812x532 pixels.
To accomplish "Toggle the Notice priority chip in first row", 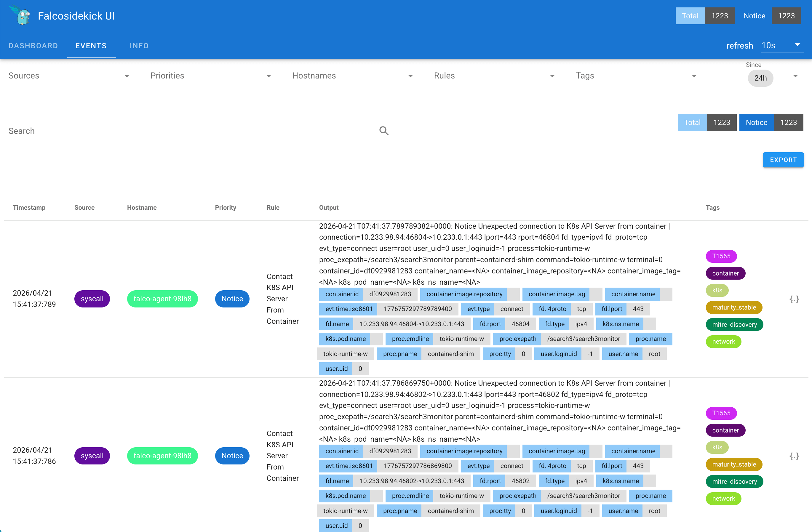I will click(x=232, y=299).
